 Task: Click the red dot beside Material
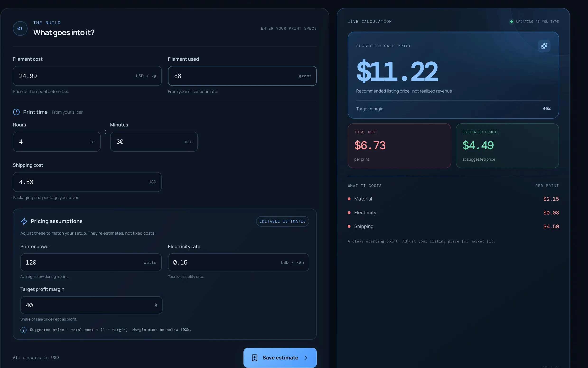349,199
